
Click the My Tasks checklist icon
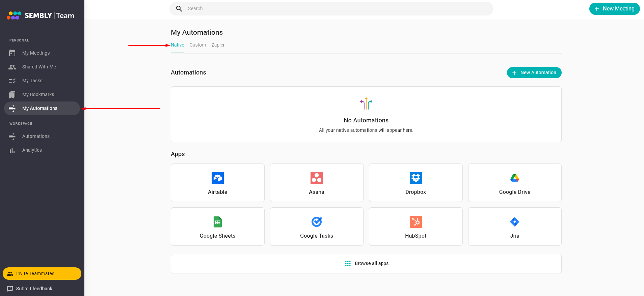coord(12,81)
